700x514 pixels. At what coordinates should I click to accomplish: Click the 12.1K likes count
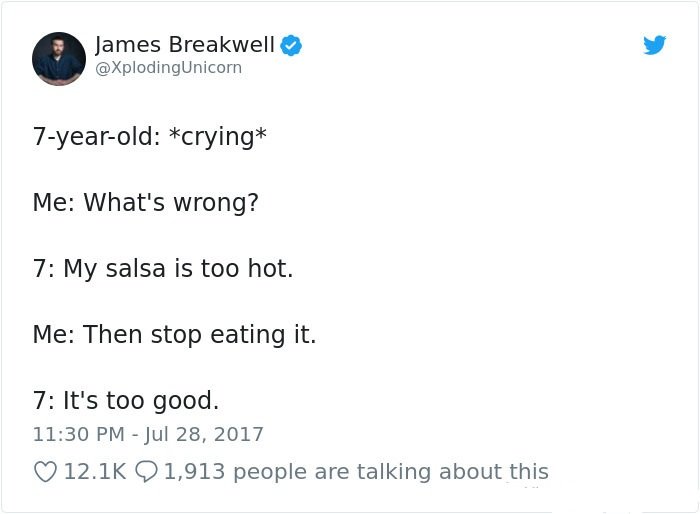[95, 472]
